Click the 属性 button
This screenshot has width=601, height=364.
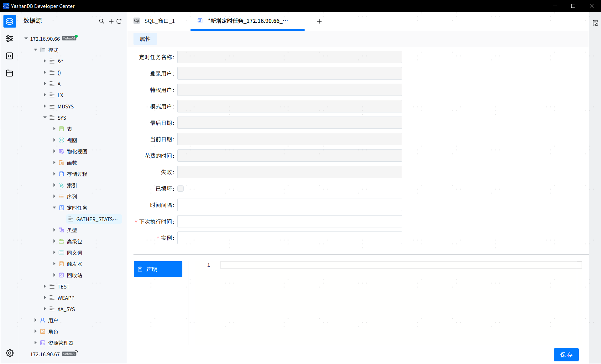tap(145, 39)
